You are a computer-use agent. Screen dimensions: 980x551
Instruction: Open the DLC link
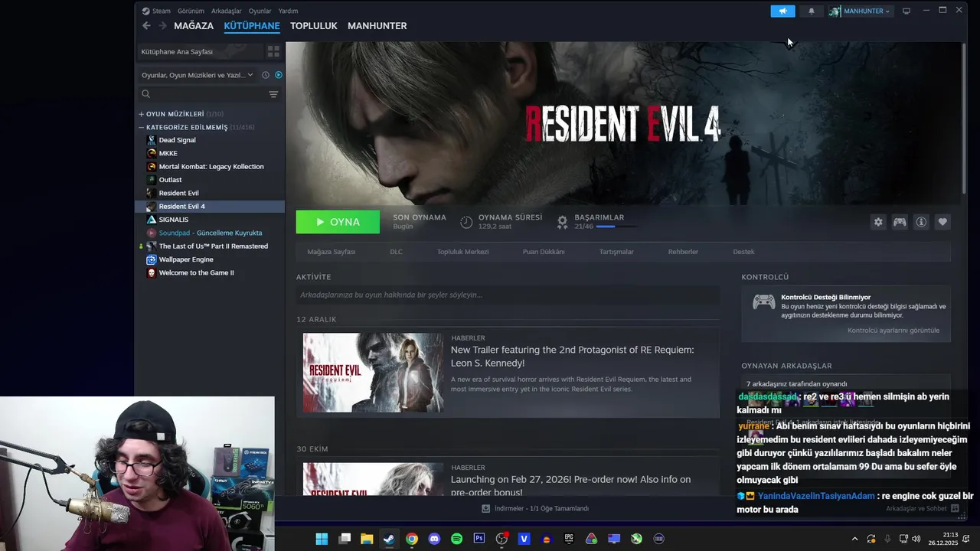396,252
